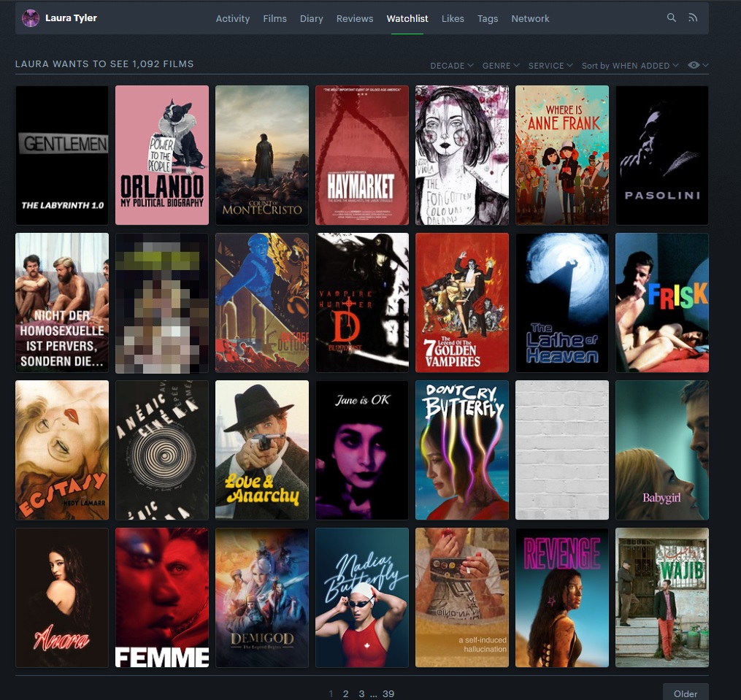Screen dimensions: 741x700
Task: Open a self-induced hallucination poster
Action: coord(462,597)
